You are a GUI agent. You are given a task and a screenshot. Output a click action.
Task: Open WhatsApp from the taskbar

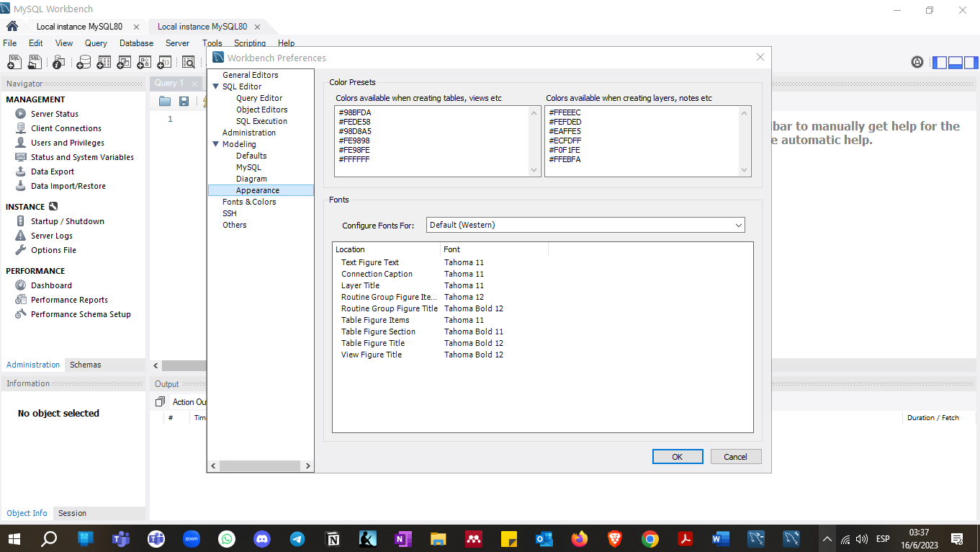tap(227, 538)
